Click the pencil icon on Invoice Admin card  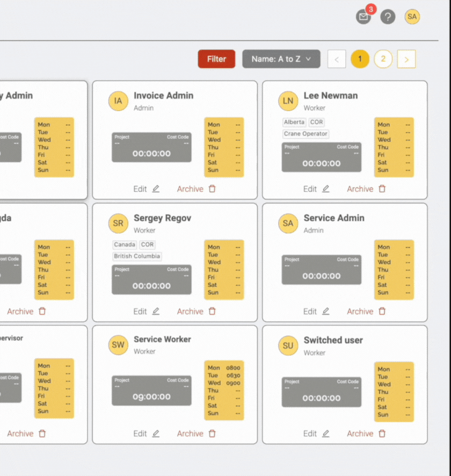tap(156, 189)
